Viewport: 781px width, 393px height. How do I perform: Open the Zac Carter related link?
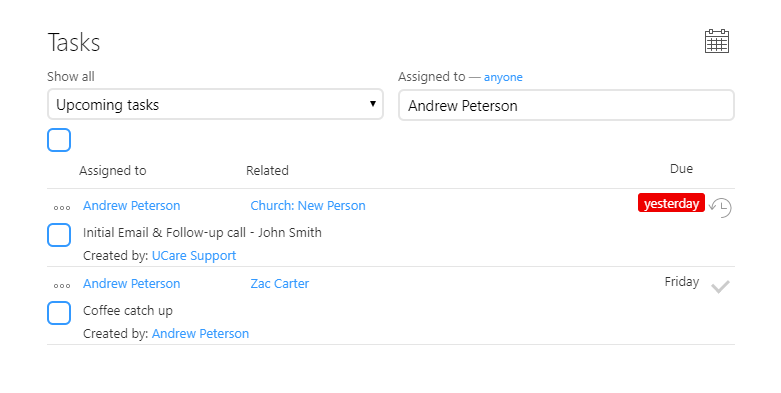279,284
